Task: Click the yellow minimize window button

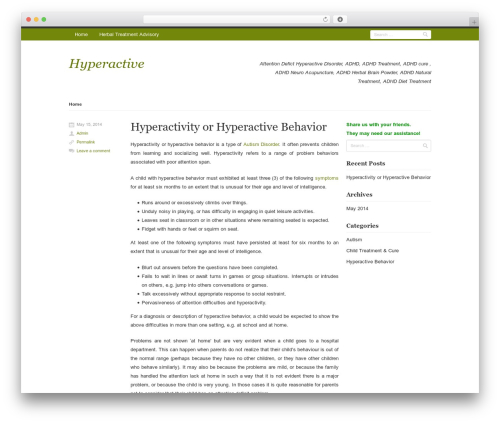Action: point(36,19)
